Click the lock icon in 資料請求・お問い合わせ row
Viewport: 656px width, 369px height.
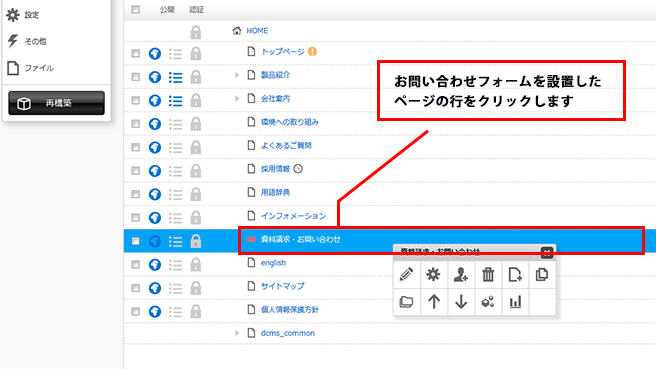click(x=195, y=241)
